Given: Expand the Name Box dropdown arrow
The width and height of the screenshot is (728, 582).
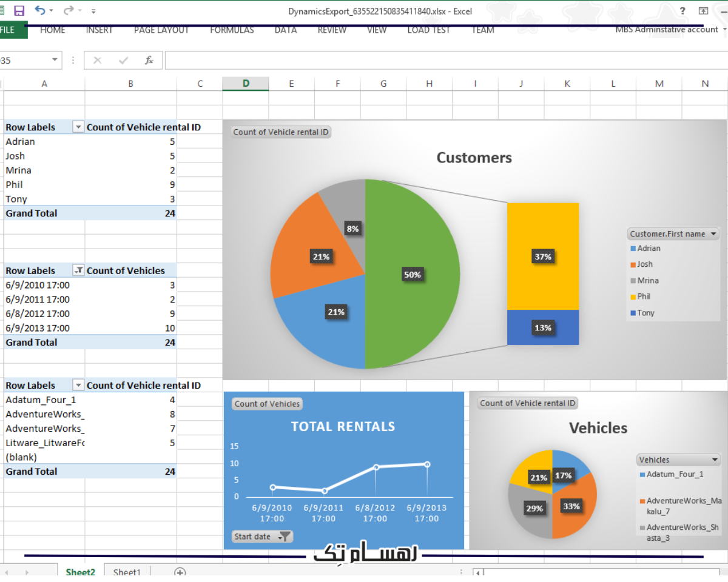Looking at the screenshot, I should click(55, 60).
